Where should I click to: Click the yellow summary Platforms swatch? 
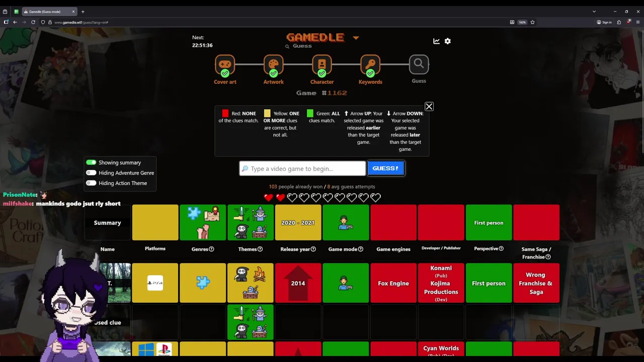click(x=155, y=223)
